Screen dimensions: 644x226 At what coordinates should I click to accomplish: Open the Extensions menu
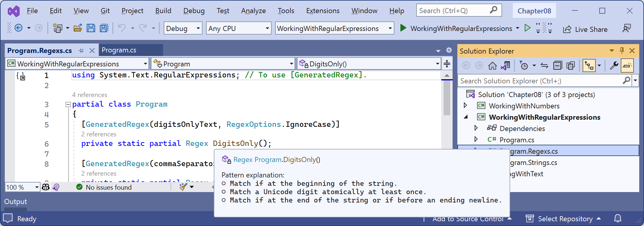point(323,11)
